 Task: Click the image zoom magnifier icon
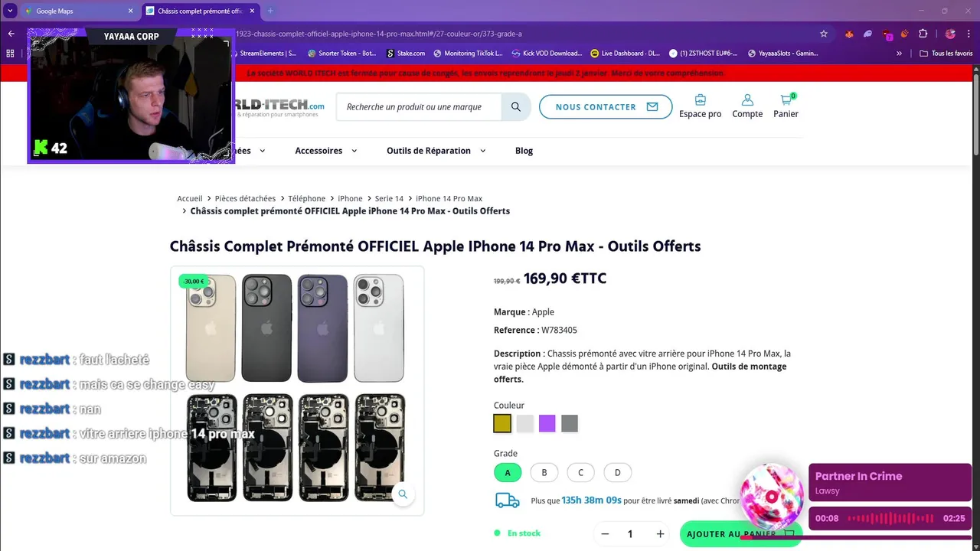pyautogui.click(x=403, y=494)
